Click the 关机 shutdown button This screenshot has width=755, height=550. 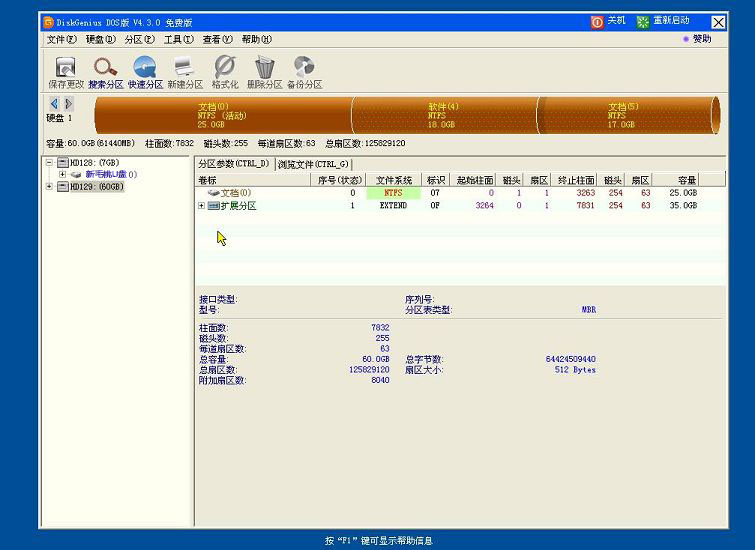tap(608, 22)
